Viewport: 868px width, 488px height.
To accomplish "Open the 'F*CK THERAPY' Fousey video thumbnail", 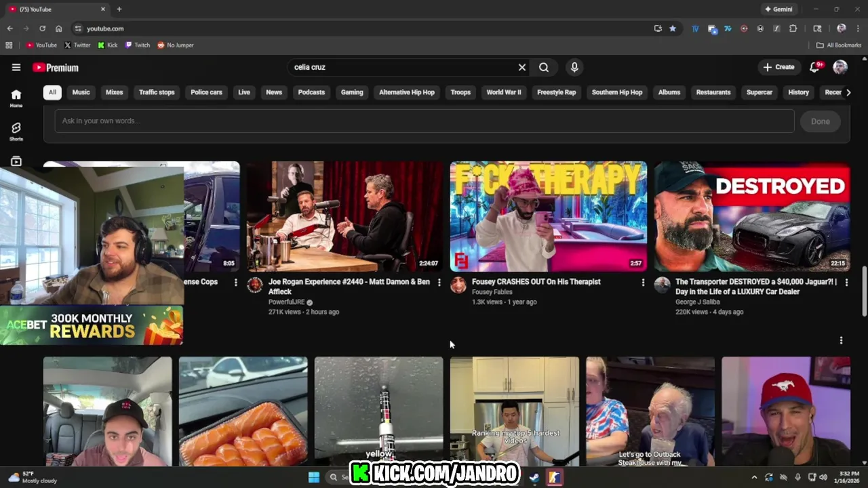I will click(548, 216).
